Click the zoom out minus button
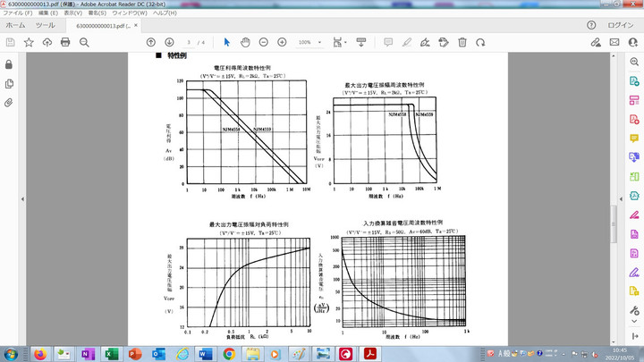Viewport: 644px width, 362px height. pos(264,42)
